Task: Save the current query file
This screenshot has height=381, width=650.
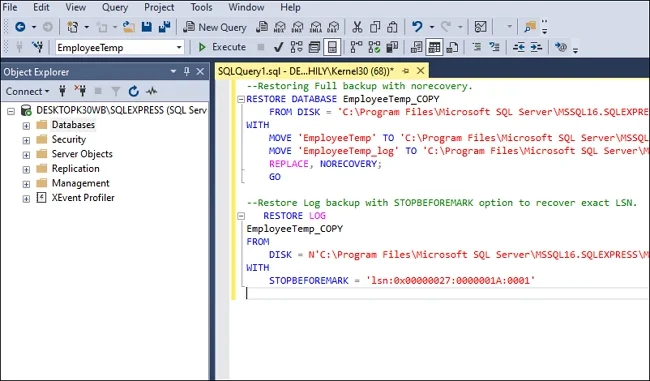Action: [x=147, y=27]
